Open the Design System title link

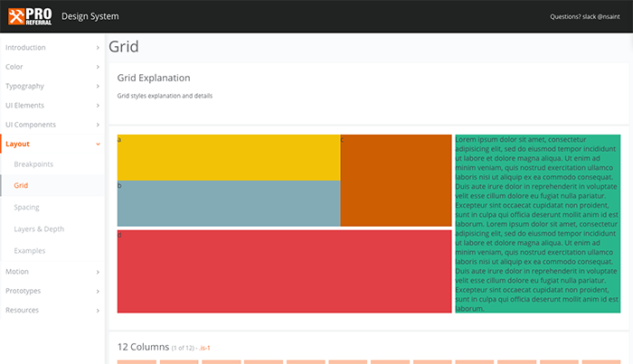tap(90, 16)
